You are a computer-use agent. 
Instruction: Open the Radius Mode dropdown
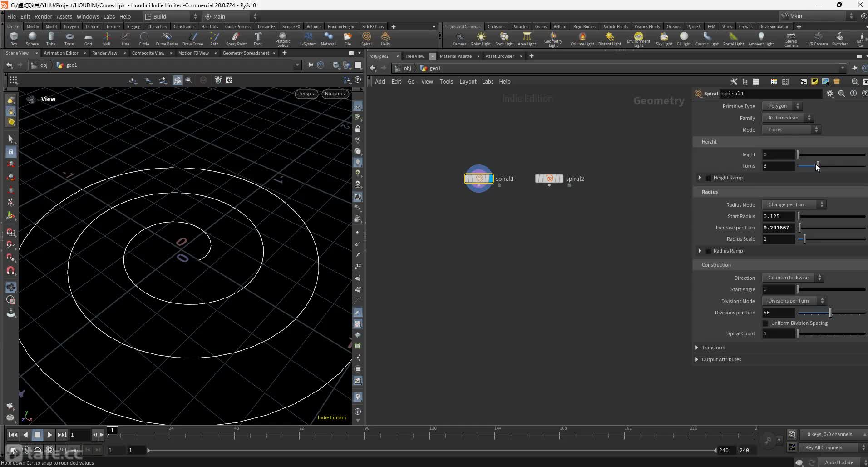click(x=794, y=204)
